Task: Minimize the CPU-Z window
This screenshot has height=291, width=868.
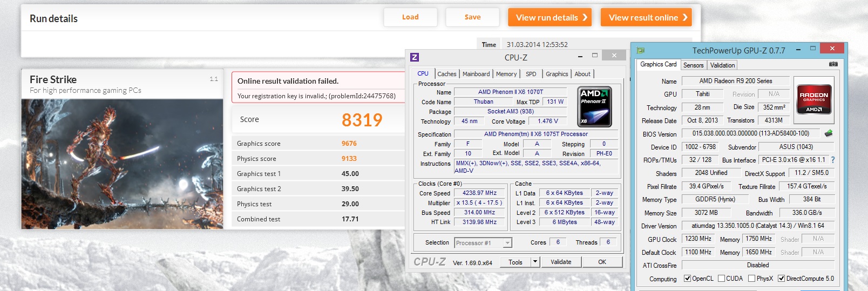Action: tap(580, 56)
